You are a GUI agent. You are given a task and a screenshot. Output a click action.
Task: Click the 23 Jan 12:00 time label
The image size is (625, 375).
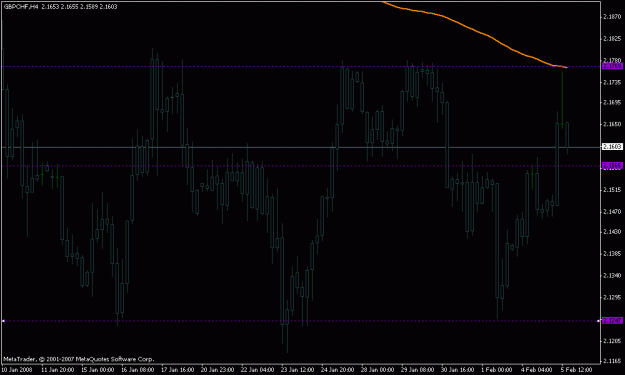tap(297, 370)
